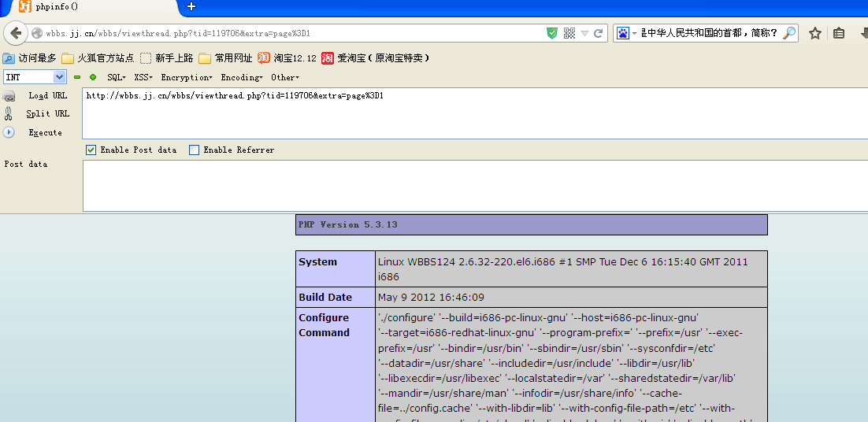Click the Split URL chain icon
This screenshot has height=422, width=868.
pyautogui.click(x=9, y=113)
